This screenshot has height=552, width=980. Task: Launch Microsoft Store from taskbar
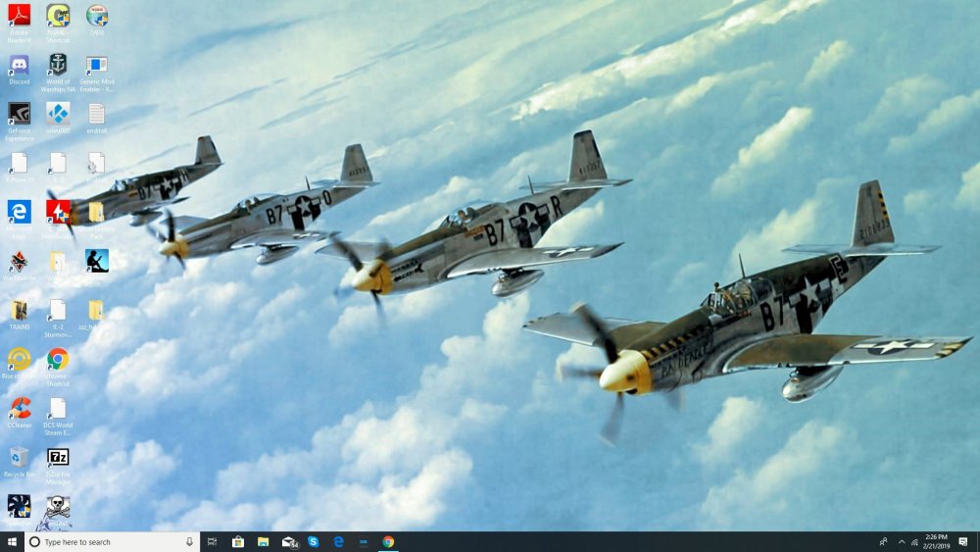[x=237, y=541]
